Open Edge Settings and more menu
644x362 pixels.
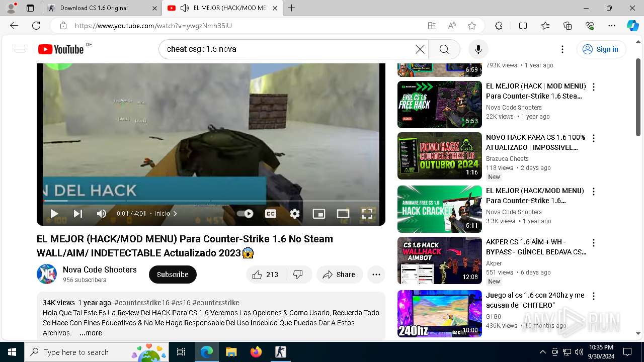pyautogui.click(x=612, y=26)
